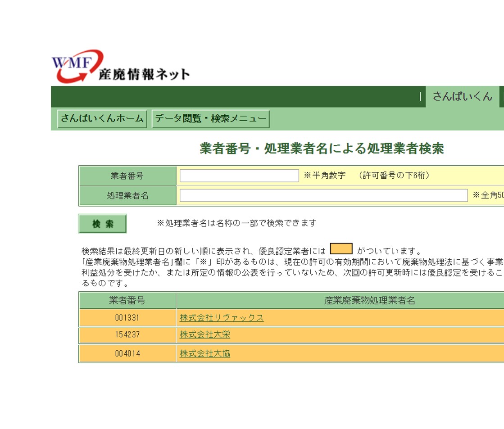Select the 154237 number cell
Screen dimensions: 504x429
127,335
